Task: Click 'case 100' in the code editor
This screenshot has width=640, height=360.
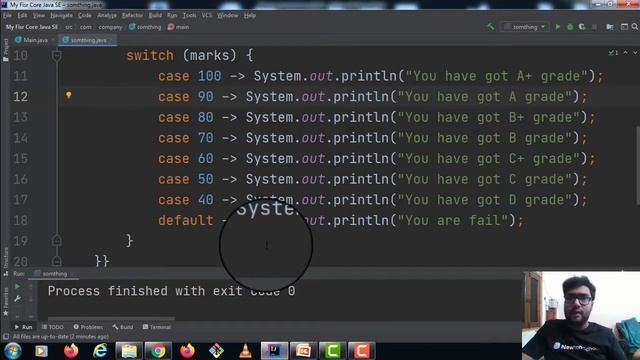Action: pyautogui.click(x=189, y=76)
